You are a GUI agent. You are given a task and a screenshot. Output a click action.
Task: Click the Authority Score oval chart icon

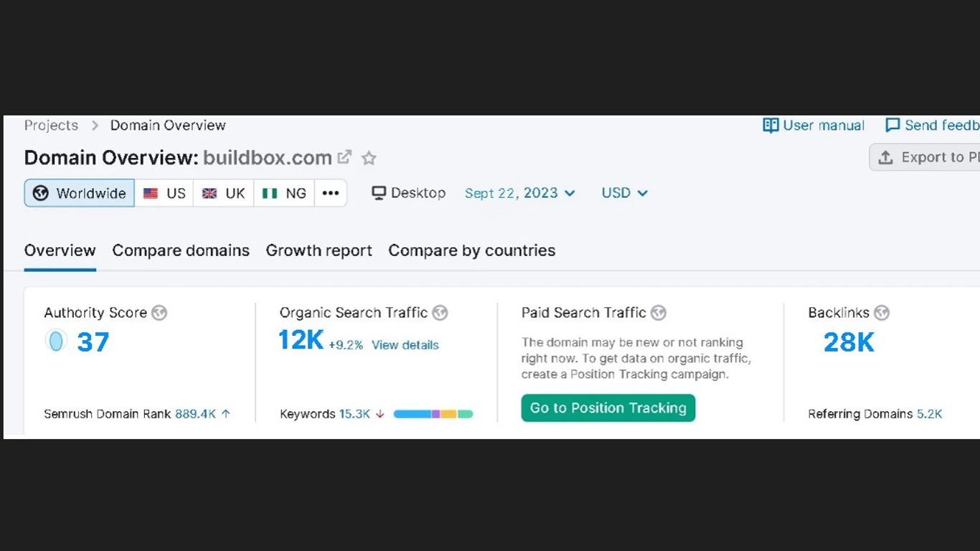click(56, 340)
